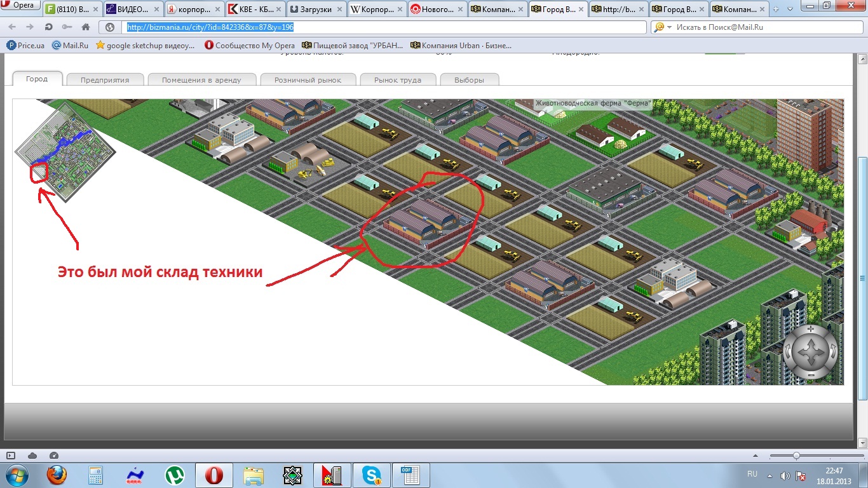Zoom out with the map compass minus button
Screen dimensions: 868x488
[810, 376]
